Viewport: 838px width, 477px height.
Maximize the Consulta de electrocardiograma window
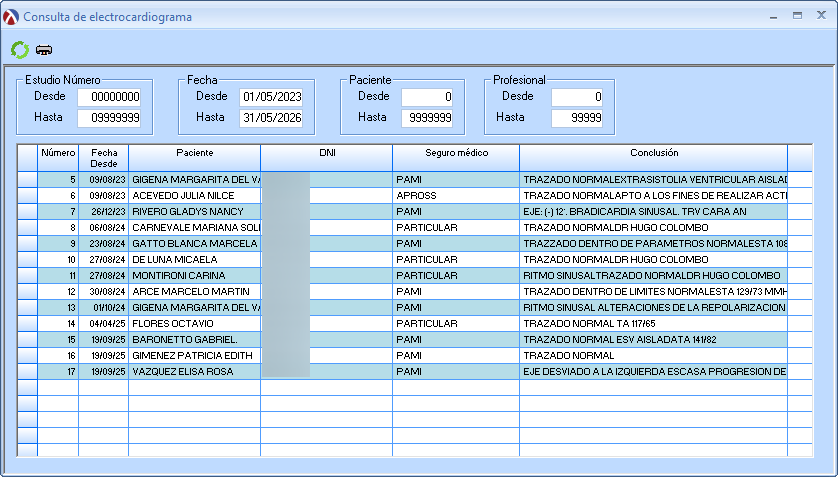coord(797,15)
